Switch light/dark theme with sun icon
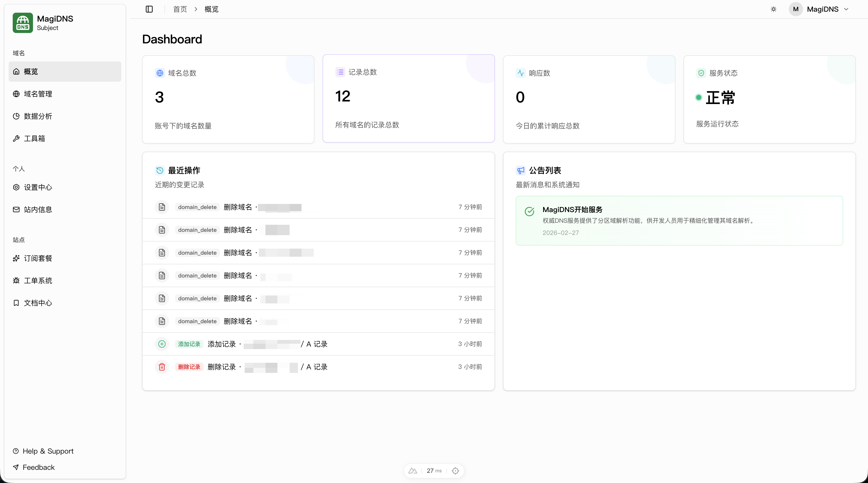The image size is (868, 483). coord(773,9)
